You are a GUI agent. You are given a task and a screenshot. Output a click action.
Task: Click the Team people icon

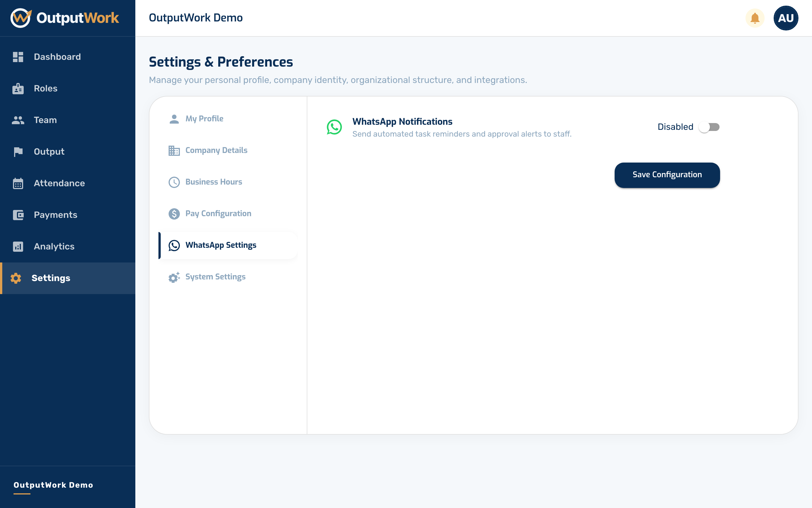[x=18, y=120]
